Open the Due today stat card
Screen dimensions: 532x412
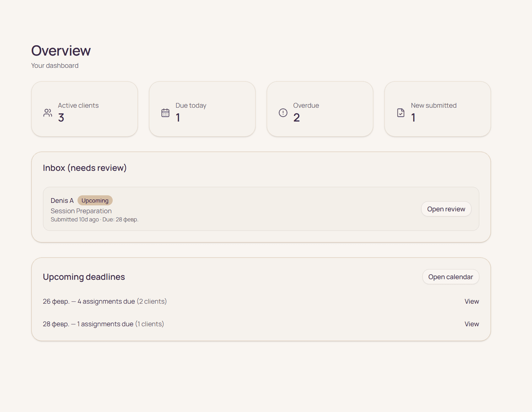pos(202,109)
